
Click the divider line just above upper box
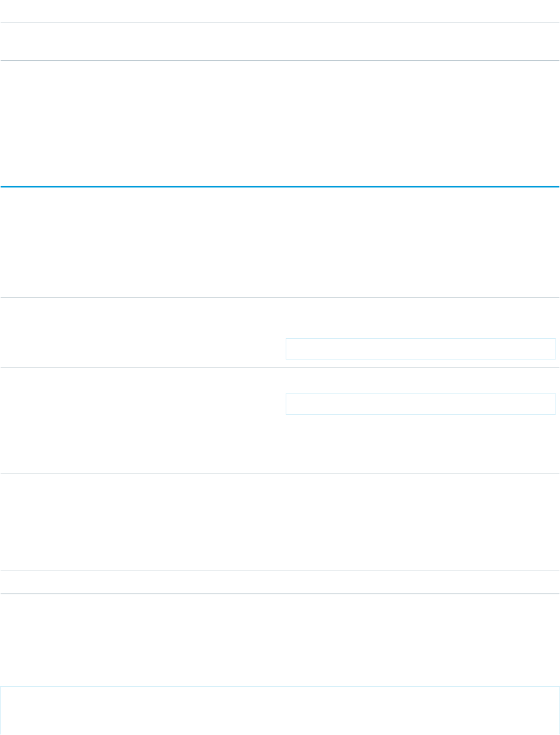(280, 297)
